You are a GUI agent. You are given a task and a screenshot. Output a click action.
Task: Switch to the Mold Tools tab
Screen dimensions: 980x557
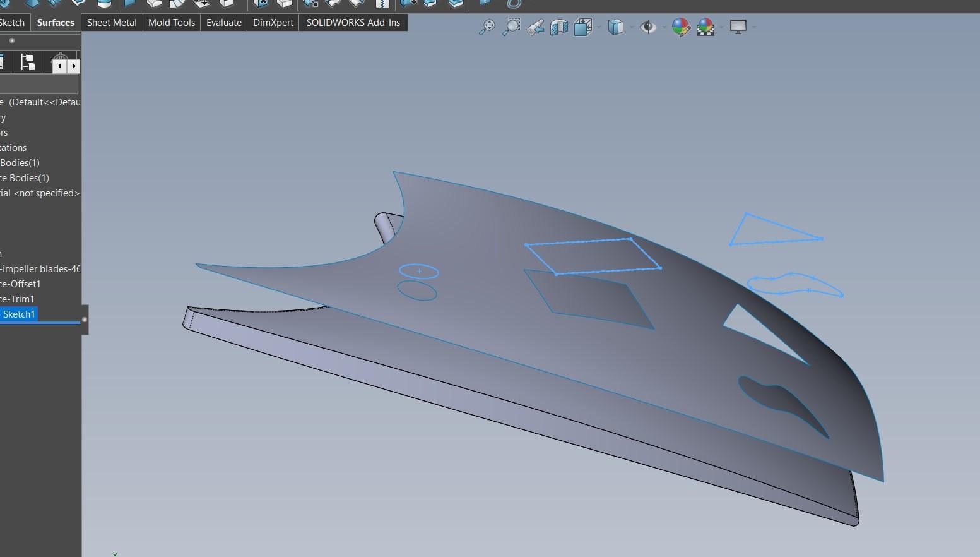click(172, 23)
